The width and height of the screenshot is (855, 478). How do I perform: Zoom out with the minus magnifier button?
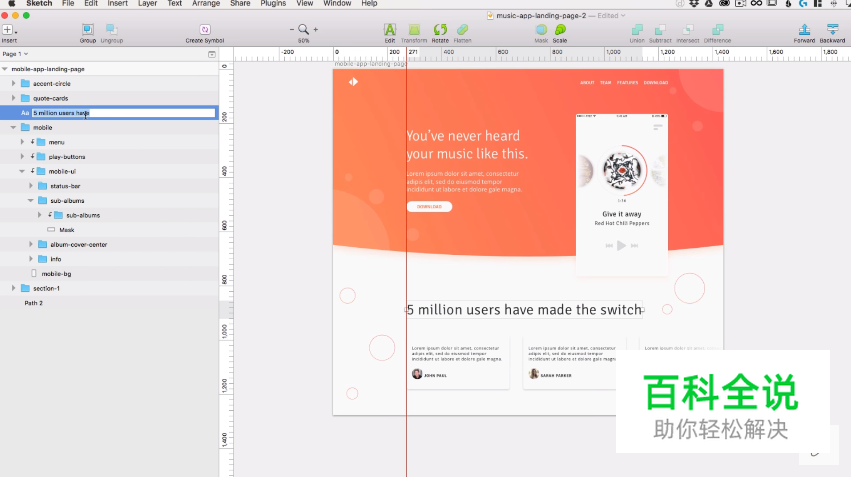pos(293,30)
